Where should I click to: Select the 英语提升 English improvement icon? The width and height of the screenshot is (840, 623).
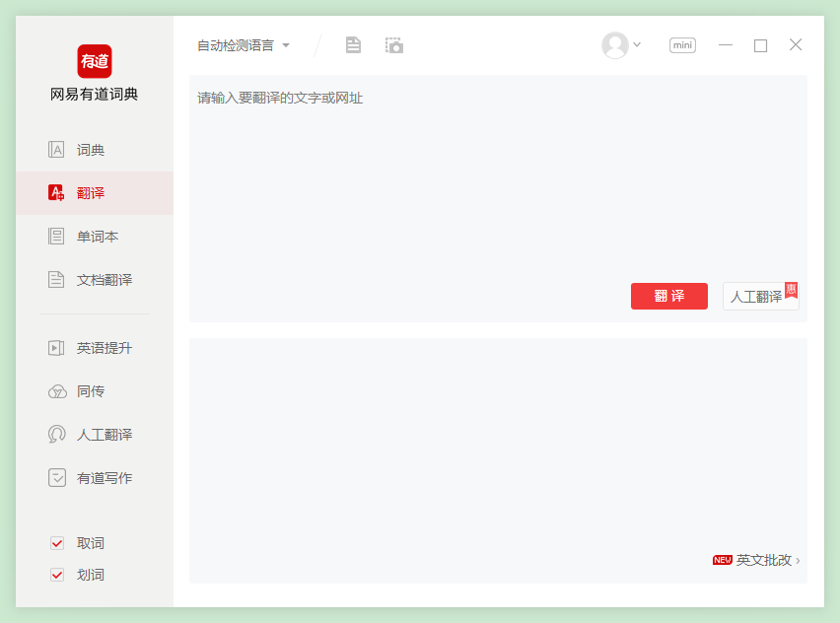pyautogui.click(x=55, y=347)
